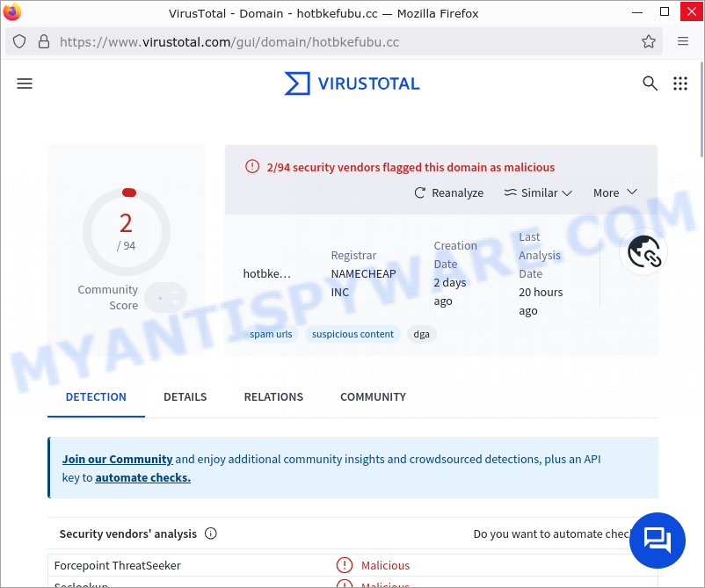Open the Community tab
This screenshot has height=588, width=705.
click(x=373, y=396)
